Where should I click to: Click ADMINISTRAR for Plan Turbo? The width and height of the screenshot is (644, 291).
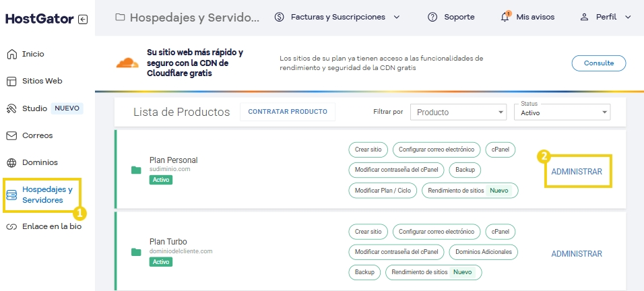point(577,254)
